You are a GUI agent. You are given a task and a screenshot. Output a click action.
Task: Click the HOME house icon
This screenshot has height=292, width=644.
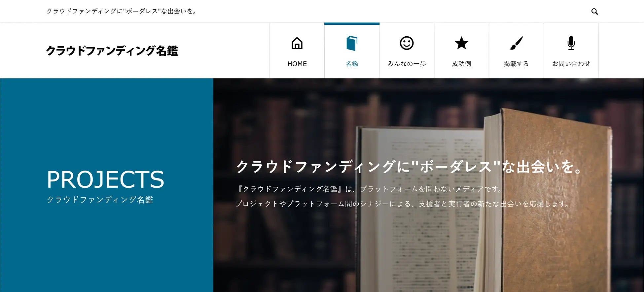click(297, 43)
